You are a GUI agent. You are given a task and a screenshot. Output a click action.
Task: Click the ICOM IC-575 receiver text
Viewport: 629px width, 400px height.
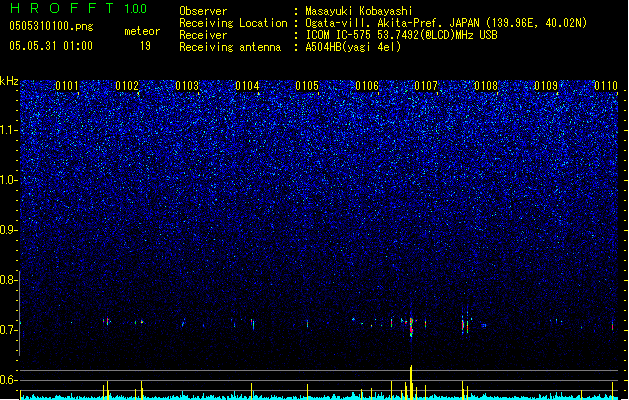point(401,35)
